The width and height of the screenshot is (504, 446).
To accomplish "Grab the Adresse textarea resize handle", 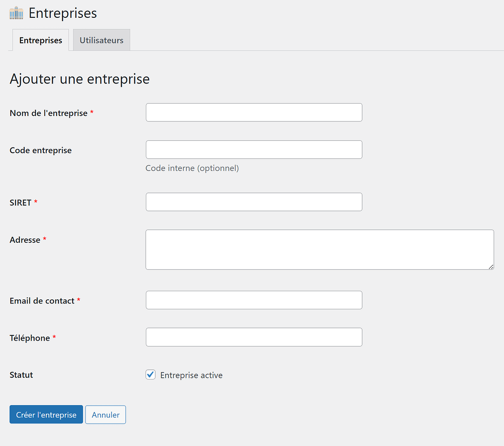I will click(491, 267).
